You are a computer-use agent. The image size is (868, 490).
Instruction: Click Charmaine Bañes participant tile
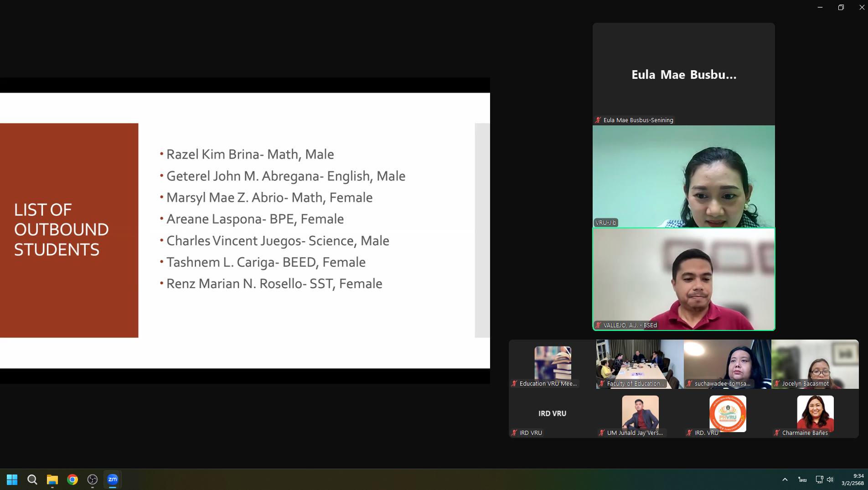815,413
